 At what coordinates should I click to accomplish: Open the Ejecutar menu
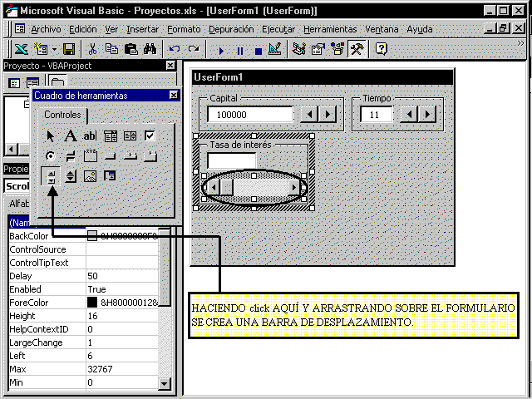pos(278,30)
